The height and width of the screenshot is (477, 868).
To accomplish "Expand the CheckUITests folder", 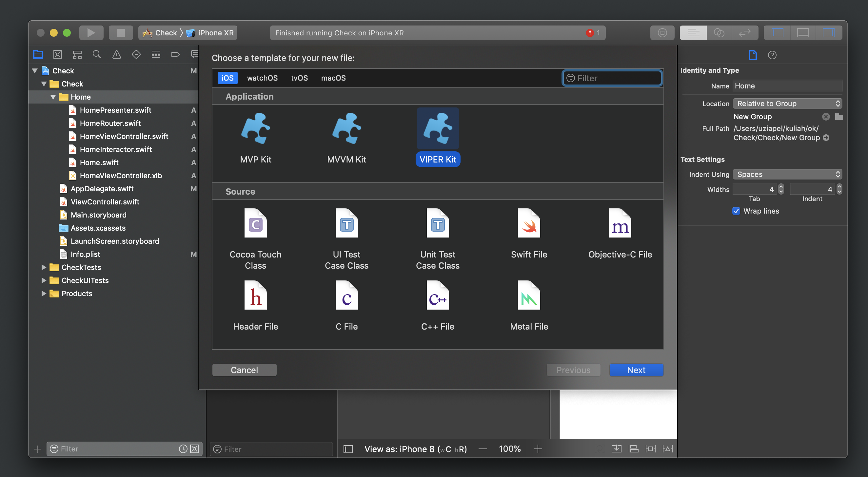I will point(44,280).
